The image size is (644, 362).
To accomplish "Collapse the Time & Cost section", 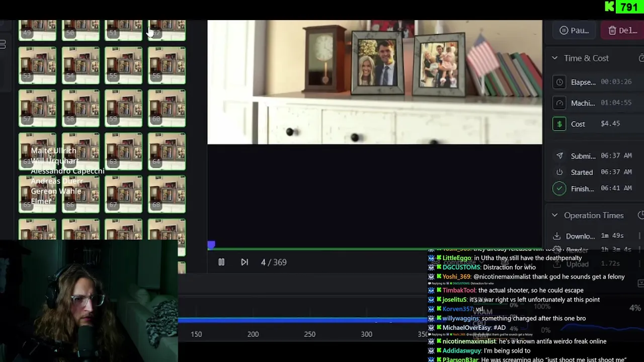I will (x=554, y=58).
